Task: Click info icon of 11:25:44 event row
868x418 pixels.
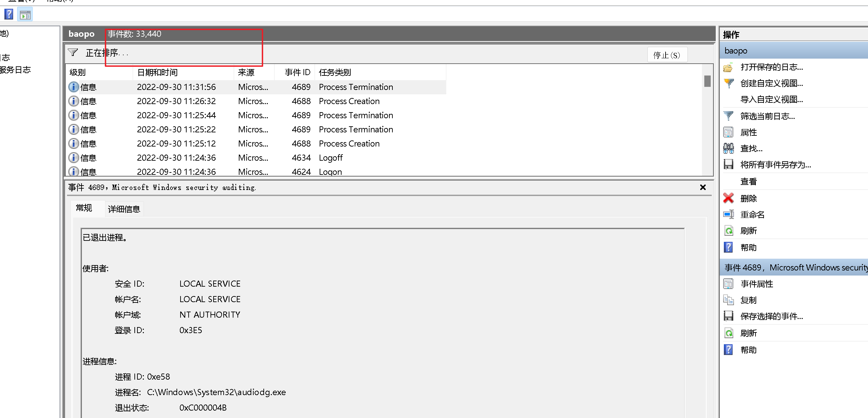Action: click(73, 115)
